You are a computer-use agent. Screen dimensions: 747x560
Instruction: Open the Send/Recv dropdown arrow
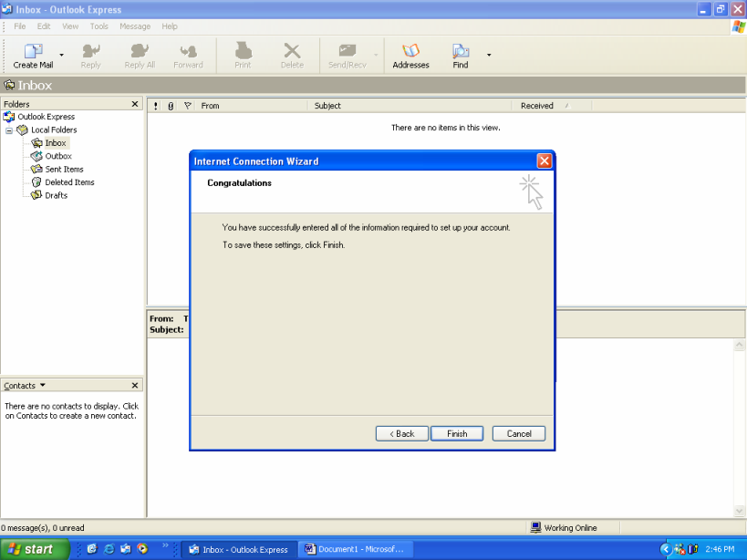pyautogui.click(x=376, y=56)
